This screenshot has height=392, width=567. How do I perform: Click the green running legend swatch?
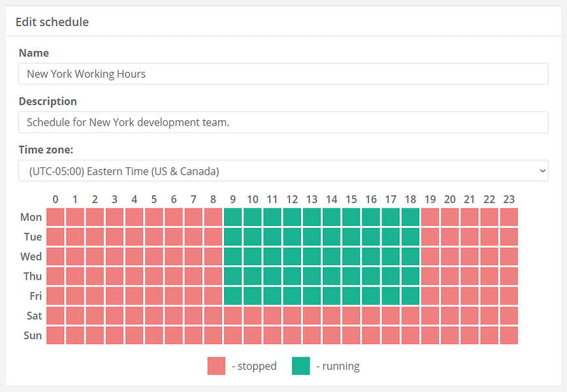[x=301, y=366]
